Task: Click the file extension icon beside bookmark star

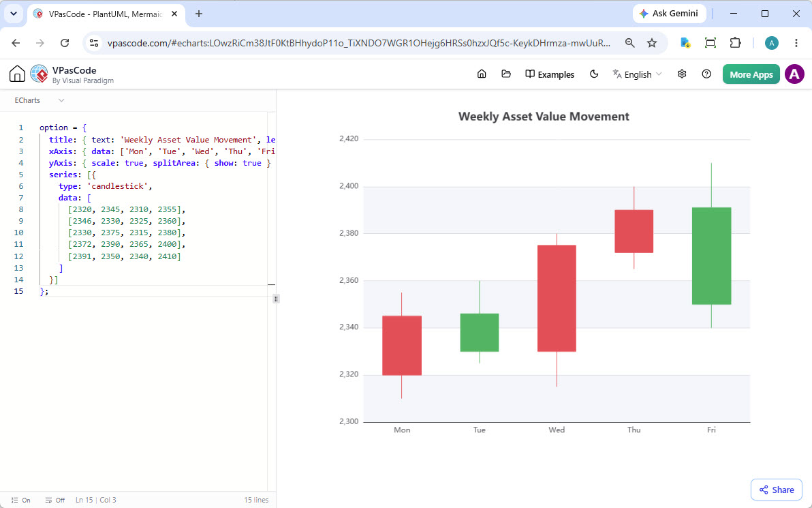Action: 685,43
